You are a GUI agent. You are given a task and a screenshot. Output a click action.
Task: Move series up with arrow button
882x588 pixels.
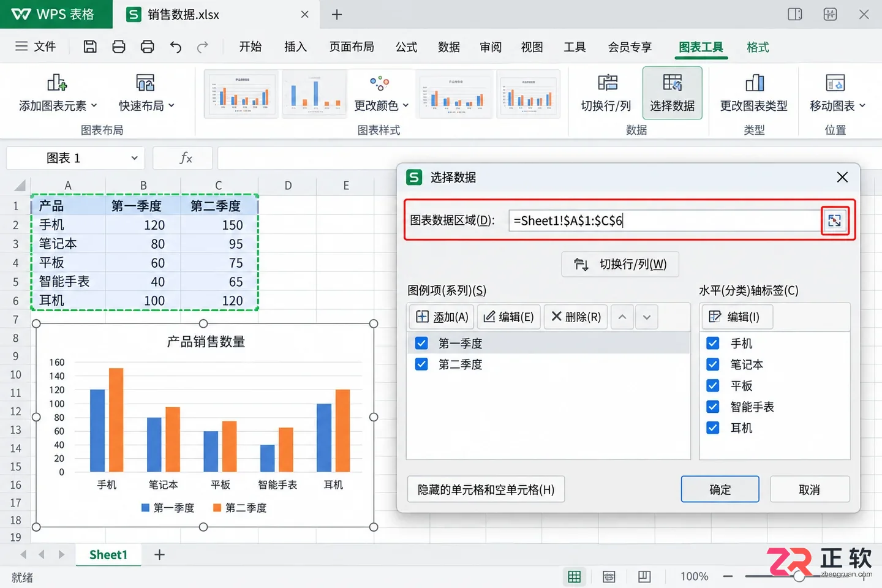[x=622, y=317]
